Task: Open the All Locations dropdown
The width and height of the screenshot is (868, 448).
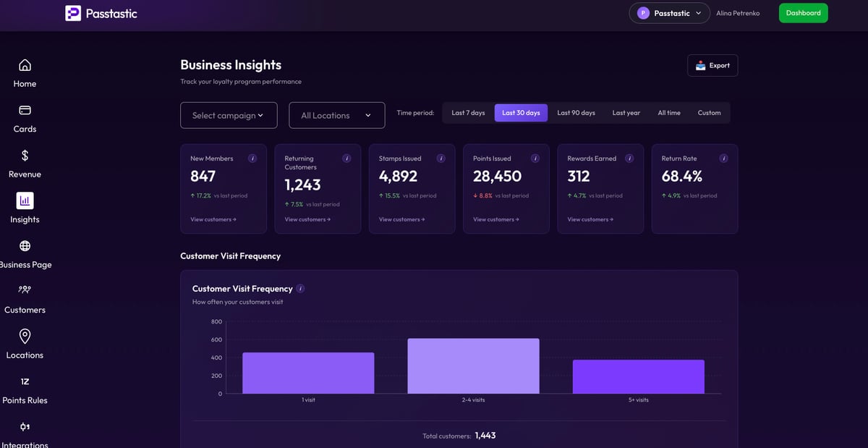Action: pyautogui.click(x=336, y=114)
